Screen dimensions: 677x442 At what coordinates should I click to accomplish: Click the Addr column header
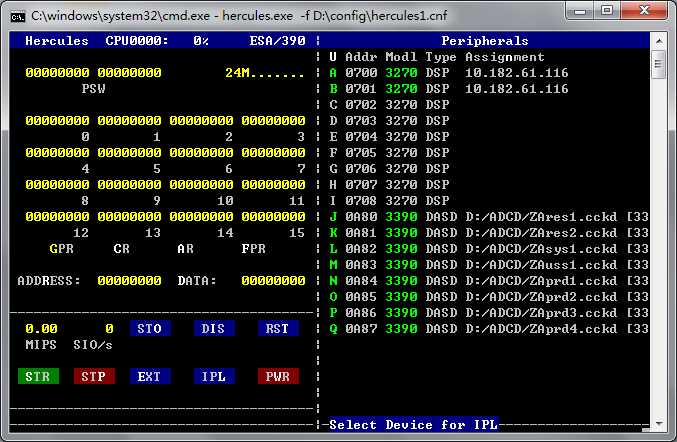(x=361, y=57)
